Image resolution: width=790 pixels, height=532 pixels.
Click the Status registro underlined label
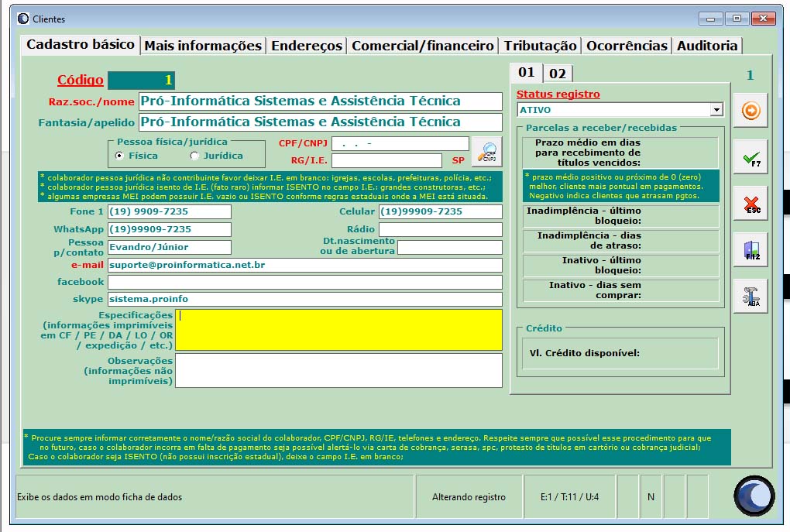pos(558,94)
